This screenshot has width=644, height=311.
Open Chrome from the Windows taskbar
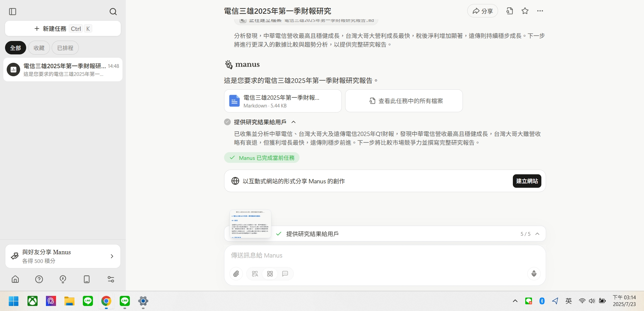[106, 301]
